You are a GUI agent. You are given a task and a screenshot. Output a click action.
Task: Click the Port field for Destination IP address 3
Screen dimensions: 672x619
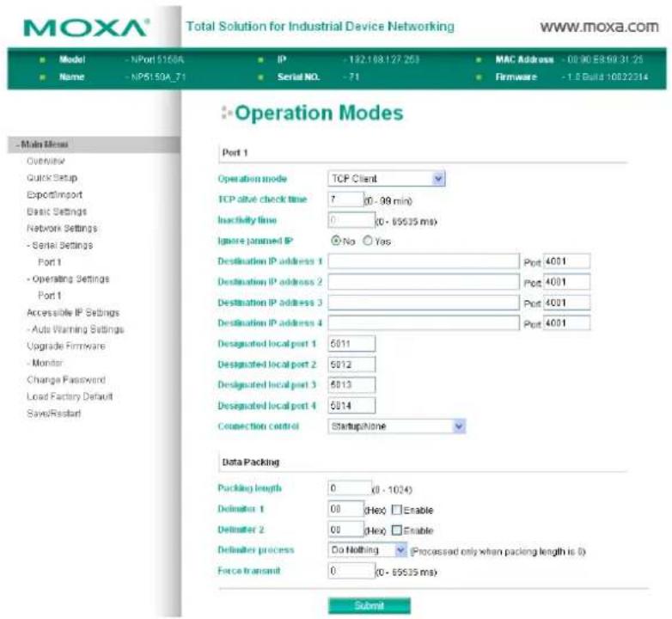[566, 303]
